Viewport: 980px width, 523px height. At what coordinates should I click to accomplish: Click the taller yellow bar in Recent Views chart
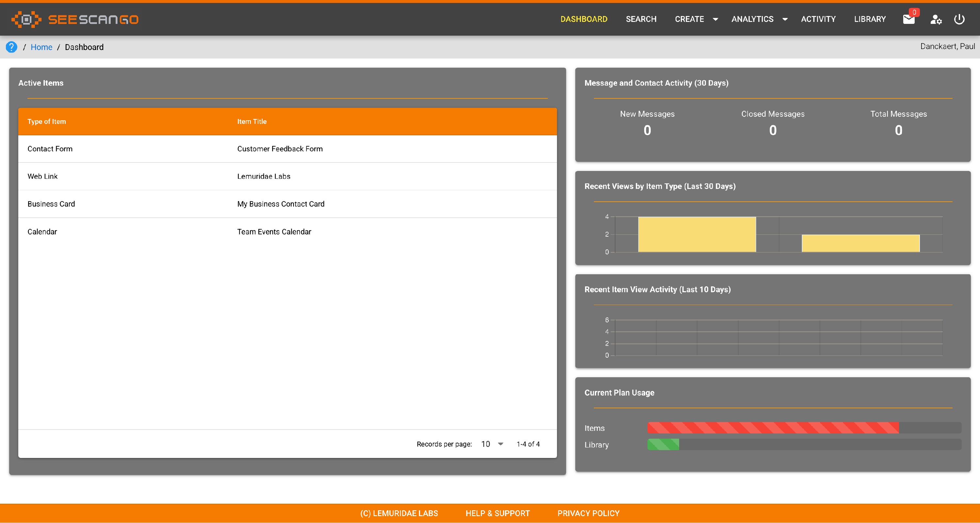coord(696,234)
